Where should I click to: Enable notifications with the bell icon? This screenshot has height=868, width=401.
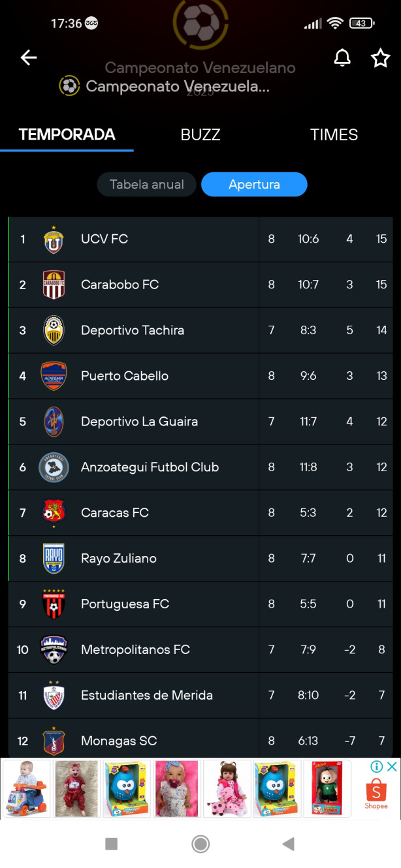point(342,57)
